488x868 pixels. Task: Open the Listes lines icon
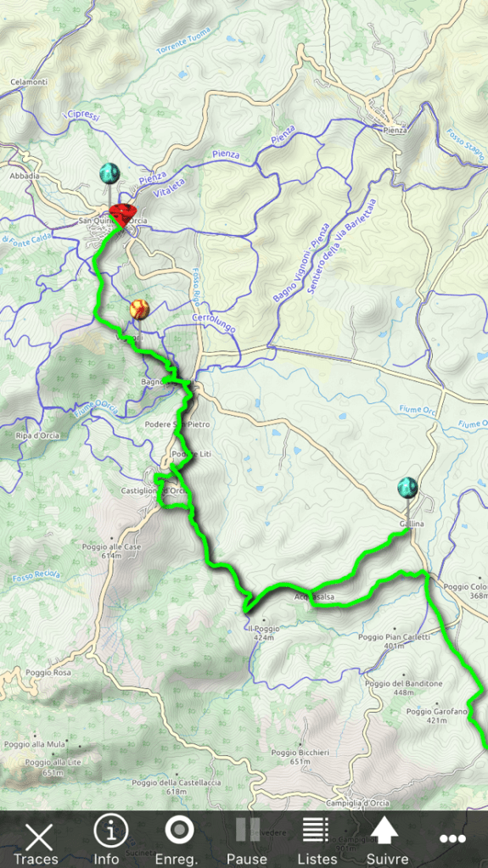(x=316, y=831)
